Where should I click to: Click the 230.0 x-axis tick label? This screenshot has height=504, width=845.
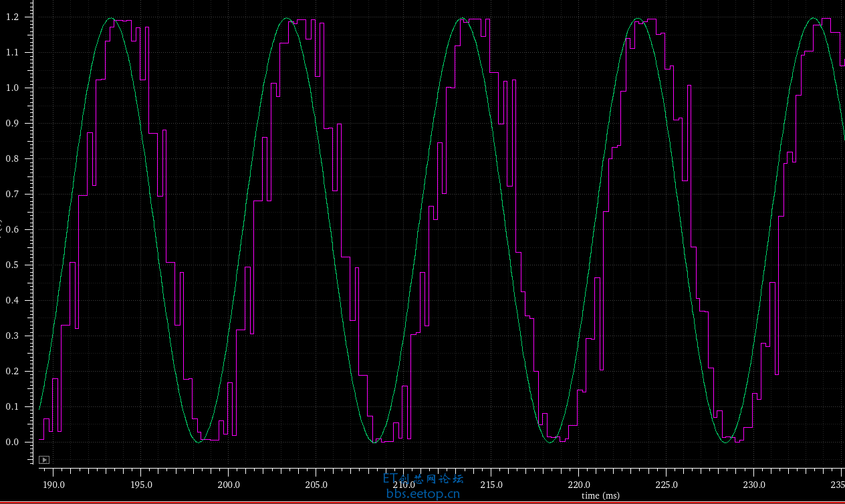tap(753, 485)
